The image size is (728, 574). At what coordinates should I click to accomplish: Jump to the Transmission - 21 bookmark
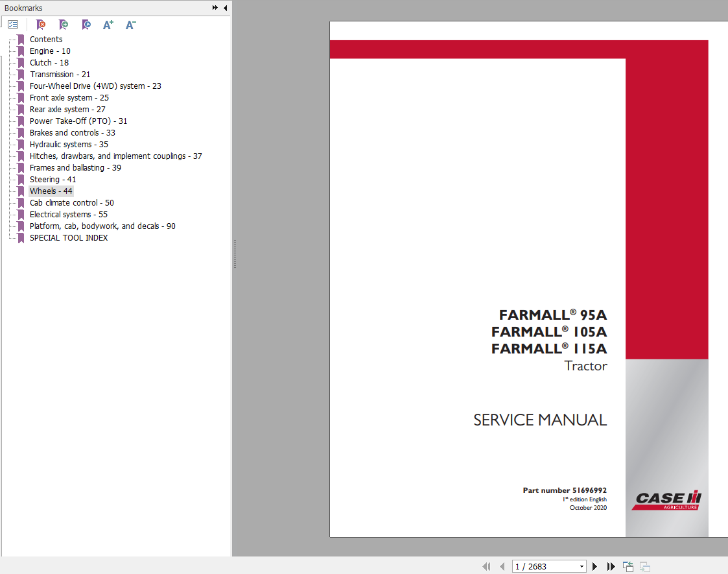click(60, 75)
